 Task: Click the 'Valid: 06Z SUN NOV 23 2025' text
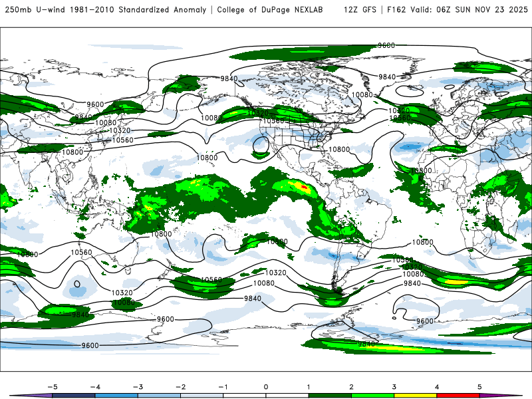pyautogui.click(x=469, y=10)
